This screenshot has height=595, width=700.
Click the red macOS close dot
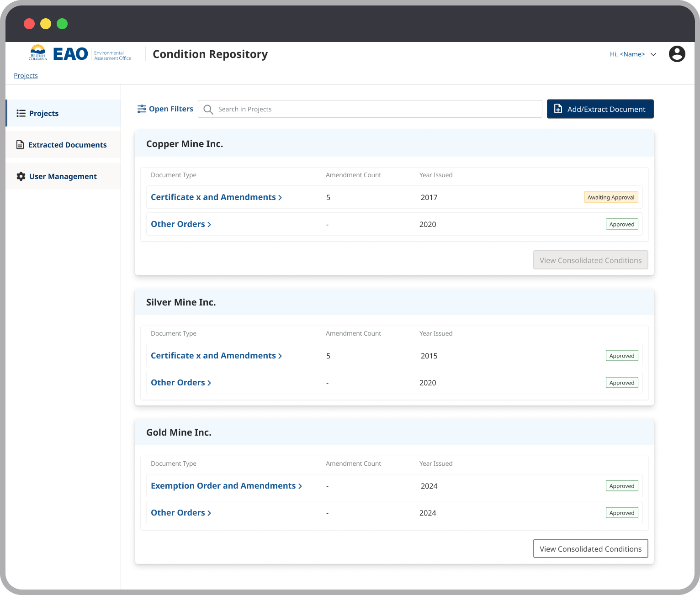tap(29, 24)
